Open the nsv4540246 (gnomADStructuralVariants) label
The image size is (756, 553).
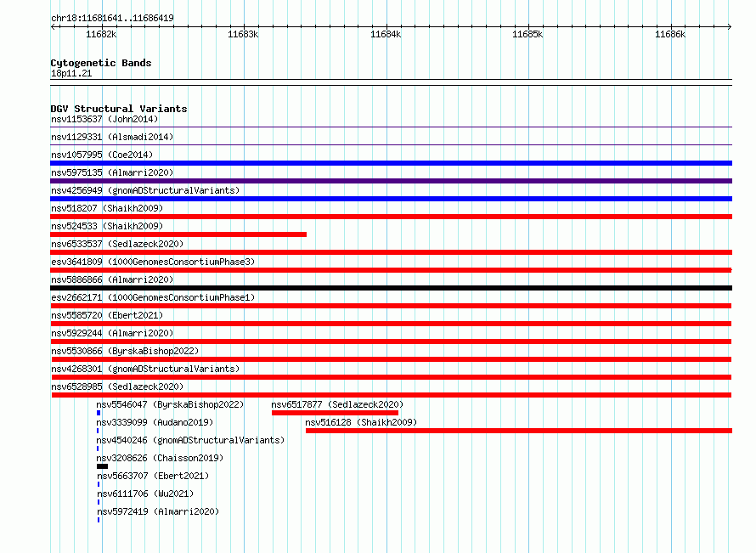click(190, 440)
